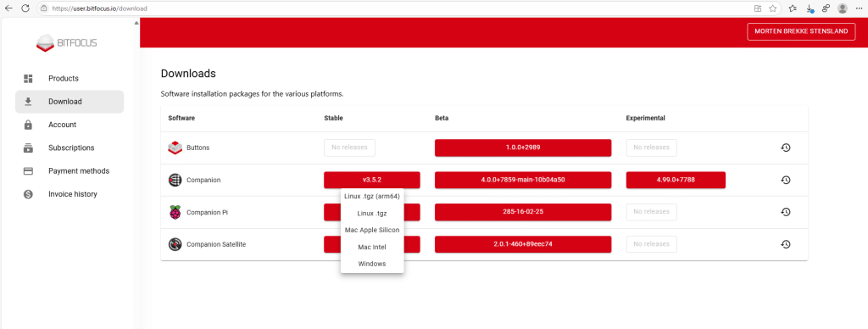This screenshot has height=329, width=868.
Task: Open the browser profile avatar
Action: pyautogui.click(x=843, y=8)
